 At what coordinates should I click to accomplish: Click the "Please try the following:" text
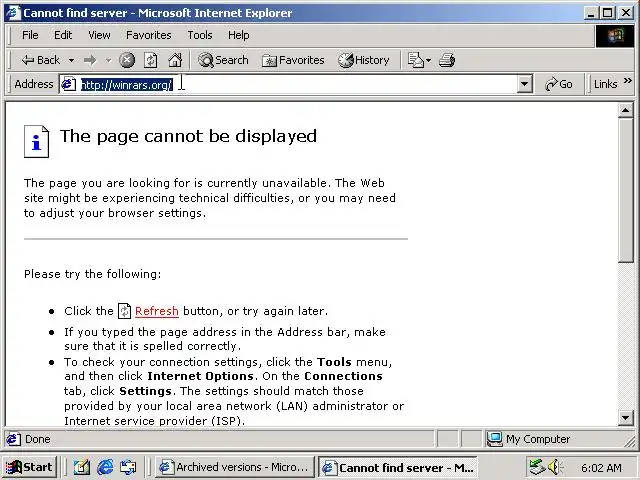[93, 274]
